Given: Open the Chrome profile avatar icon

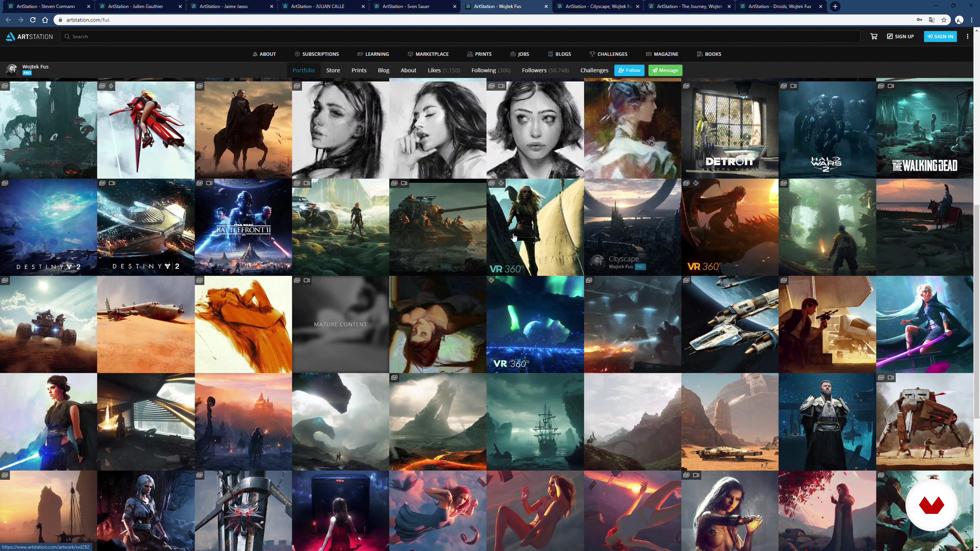Looking at the screenshot, I should pyautogui.click(x=959, y=20).
